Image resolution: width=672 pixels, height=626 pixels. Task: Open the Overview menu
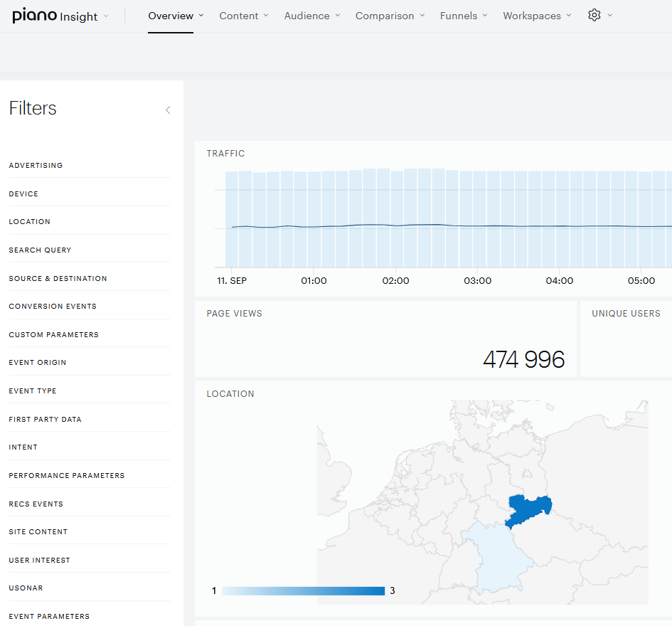point(176,16)
